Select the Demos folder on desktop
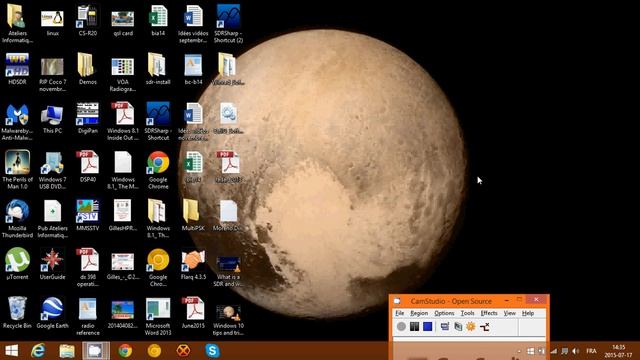Image resolution: width=640 pixels, height=360 pixels. 87,69
